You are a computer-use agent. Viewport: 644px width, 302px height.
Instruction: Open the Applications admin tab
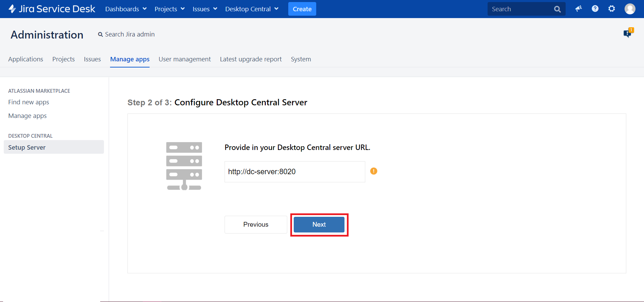26,59
